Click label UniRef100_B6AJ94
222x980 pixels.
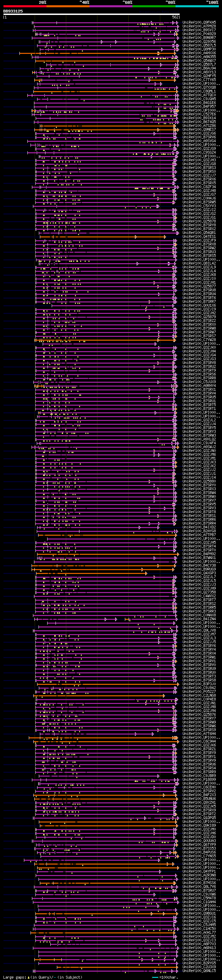pyautogui.click(x=199, y=68)
